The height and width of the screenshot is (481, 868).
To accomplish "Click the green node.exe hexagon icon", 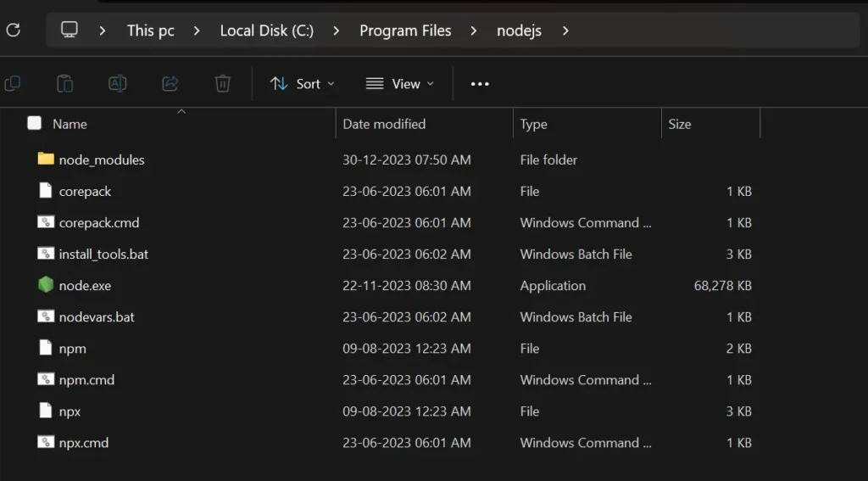I will point(46,285).
